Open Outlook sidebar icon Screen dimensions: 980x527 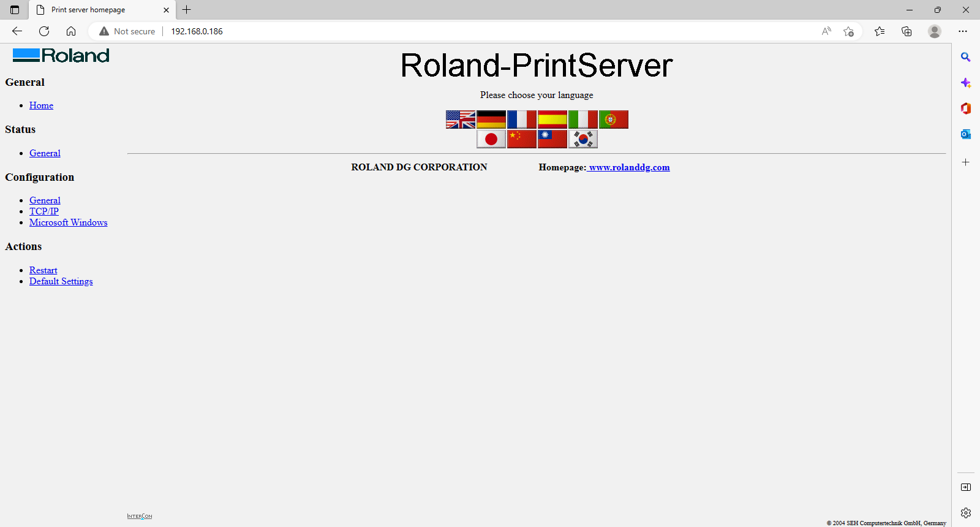click(x=966, y=134)
